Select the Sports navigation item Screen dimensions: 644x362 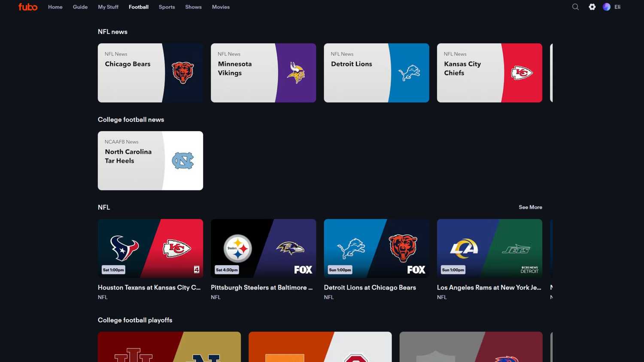pos(167,7)
